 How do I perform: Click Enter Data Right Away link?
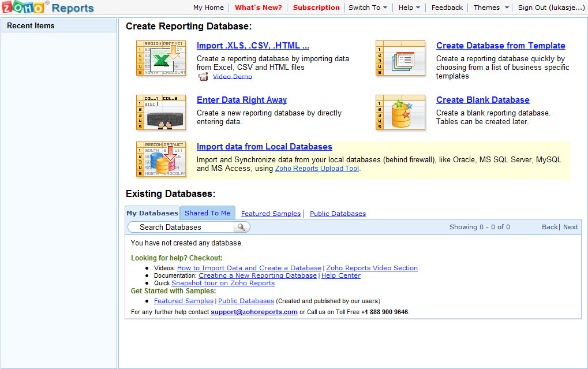(242, 100)
